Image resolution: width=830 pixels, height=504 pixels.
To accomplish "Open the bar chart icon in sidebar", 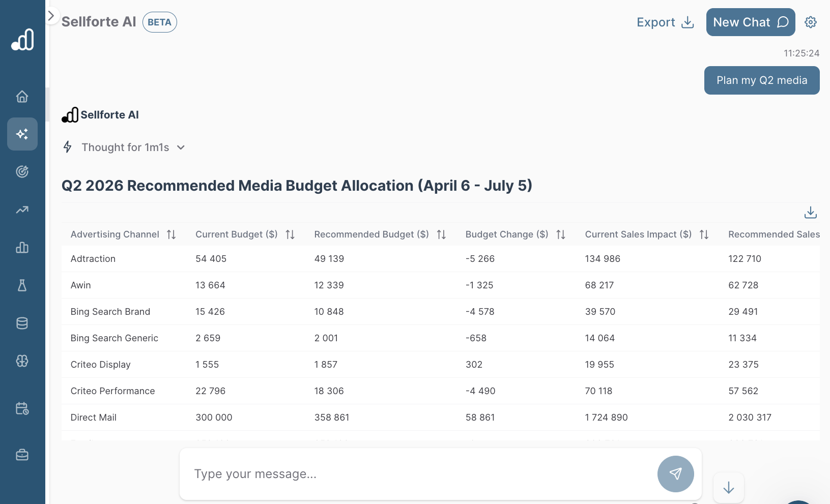I will point(22,248).
